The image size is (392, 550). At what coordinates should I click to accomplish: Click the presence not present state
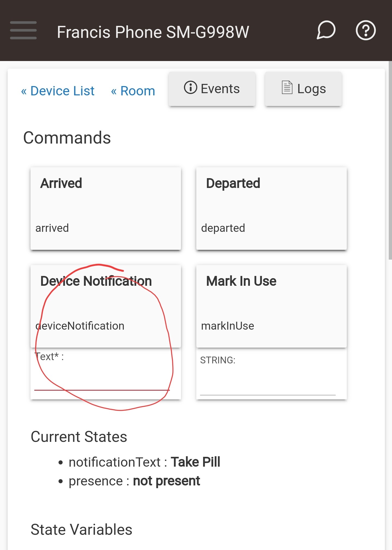point(134,481)
